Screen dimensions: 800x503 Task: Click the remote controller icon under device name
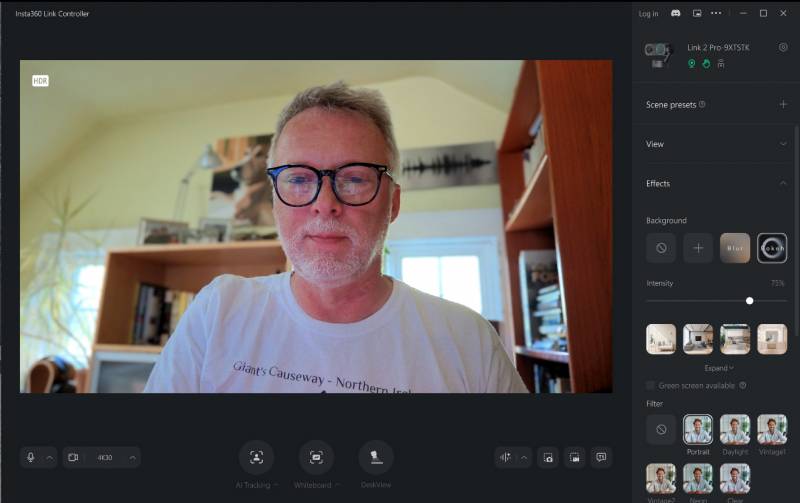tap(721, 63)
